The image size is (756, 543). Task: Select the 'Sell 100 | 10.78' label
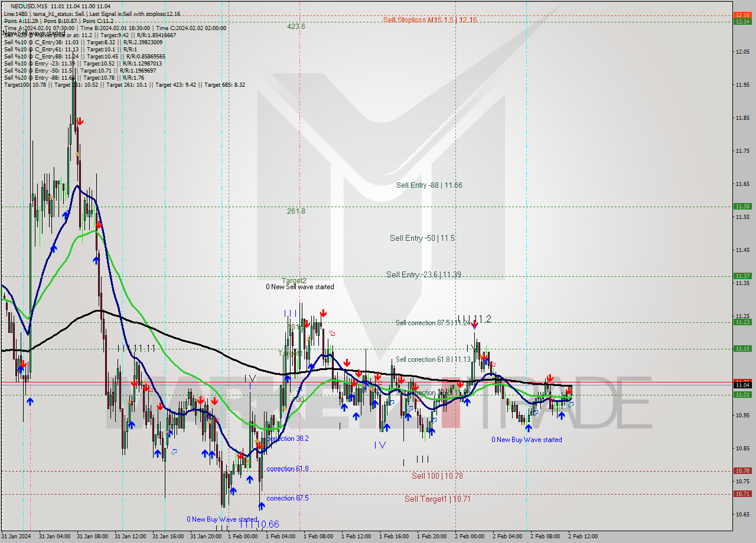(437, 476)
